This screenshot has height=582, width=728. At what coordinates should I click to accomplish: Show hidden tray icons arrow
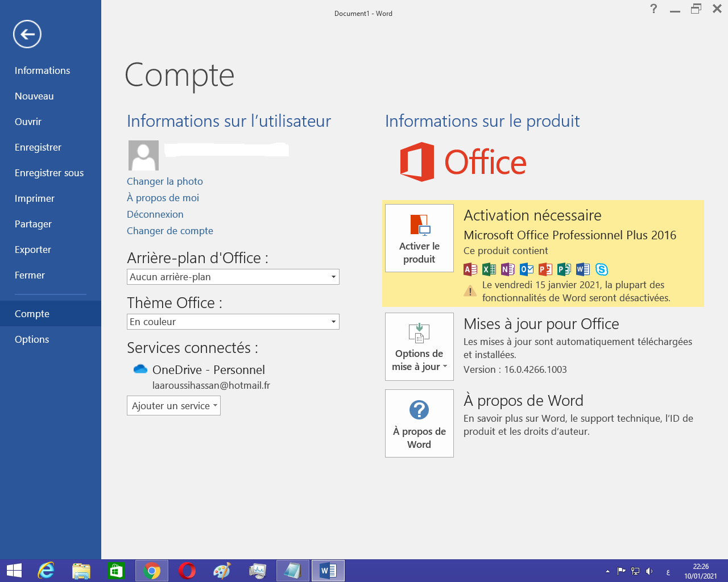[x=607, y=571]
